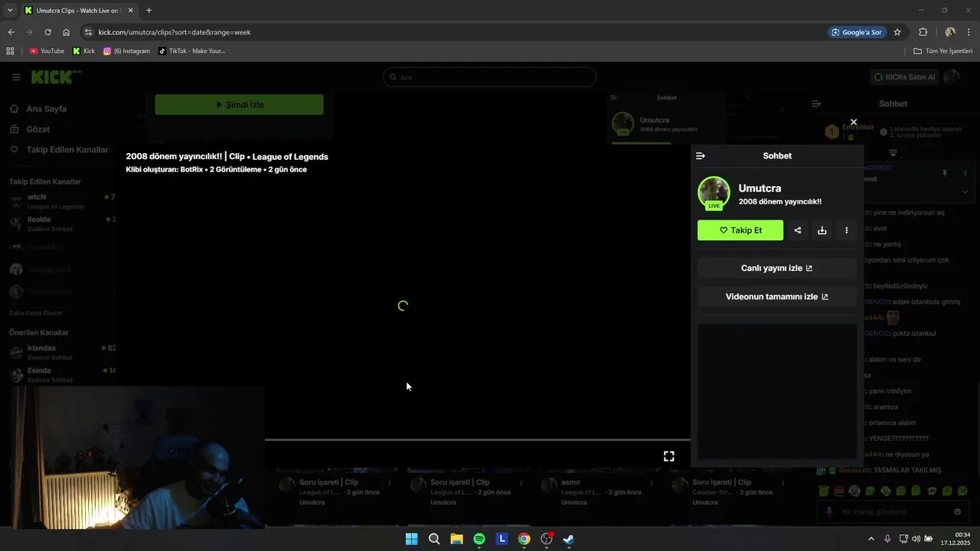
Task: Open Chrome extensions menu
Action: [x=923, y=32]
